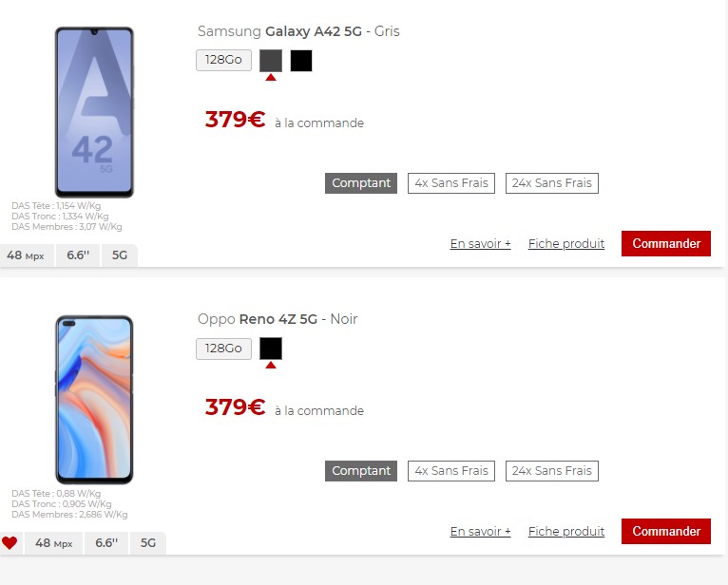
Task: Select 24x Sans Frais for Oppo Reno
Action: point(551,471)
